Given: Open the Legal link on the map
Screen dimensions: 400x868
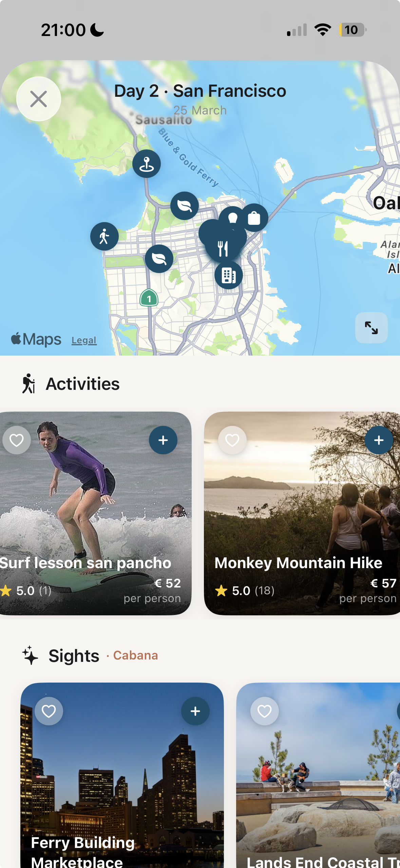Looking at the screenshot, I should (x=84, y=340).
